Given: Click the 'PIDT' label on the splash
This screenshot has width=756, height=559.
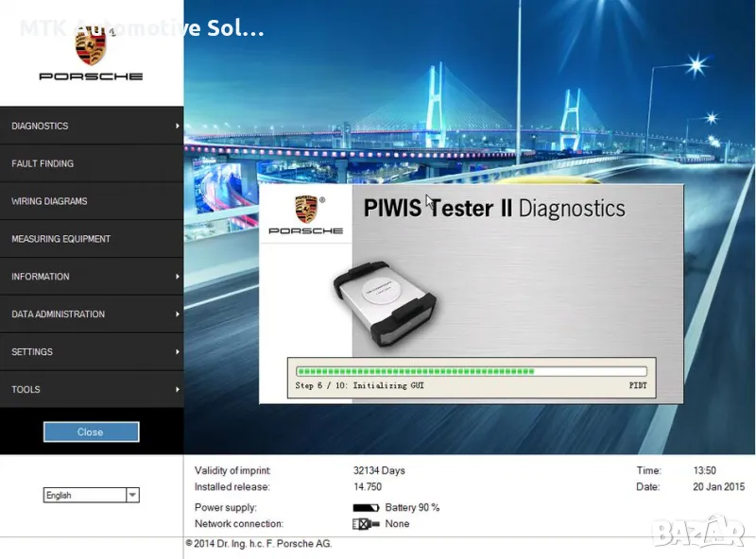Looking at the screenshot, I should pos(638,385).
